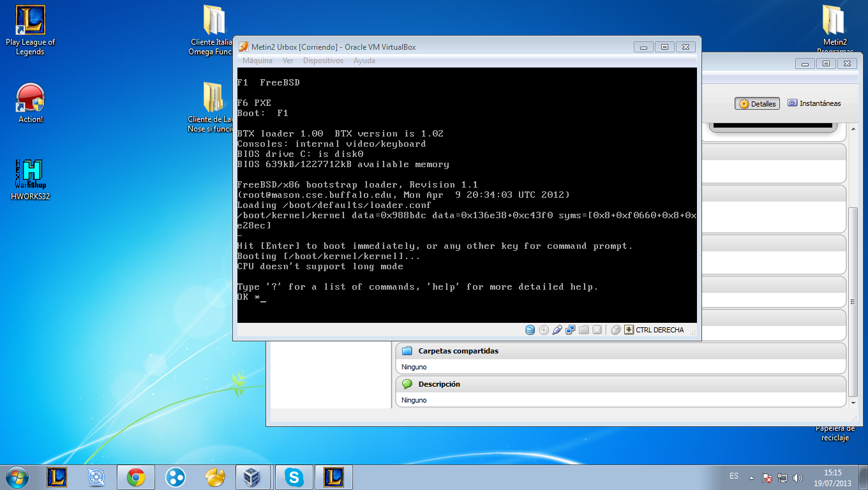868x490 pixels.
Task: Click the Descripción section header
Action: 621,384
